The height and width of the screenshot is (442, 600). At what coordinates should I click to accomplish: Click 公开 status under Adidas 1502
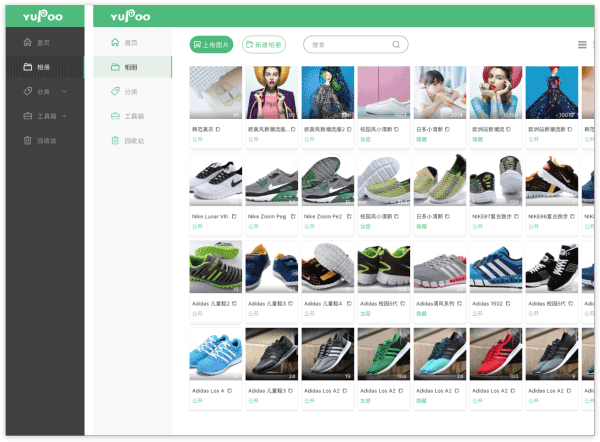click(478, 313)
